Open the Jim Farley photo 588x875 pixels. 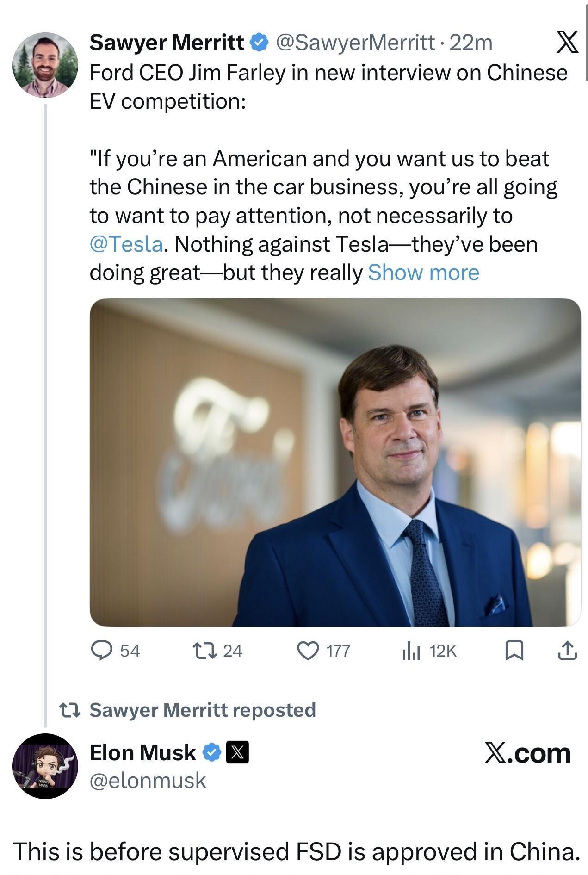pos(335,462)
